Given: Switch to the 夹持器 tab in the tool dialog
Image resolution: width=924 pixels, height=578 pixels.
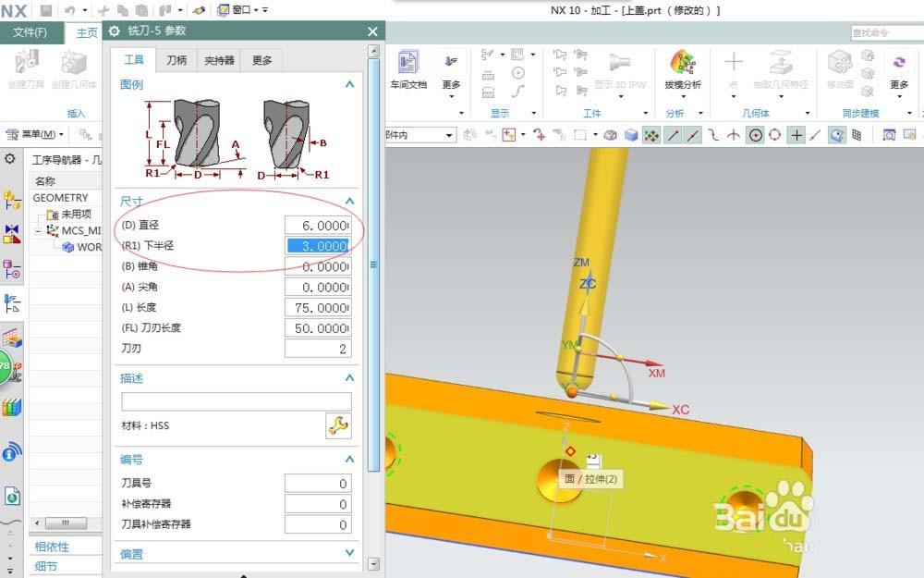Looking at the screenshot, I should pos(219,60).
